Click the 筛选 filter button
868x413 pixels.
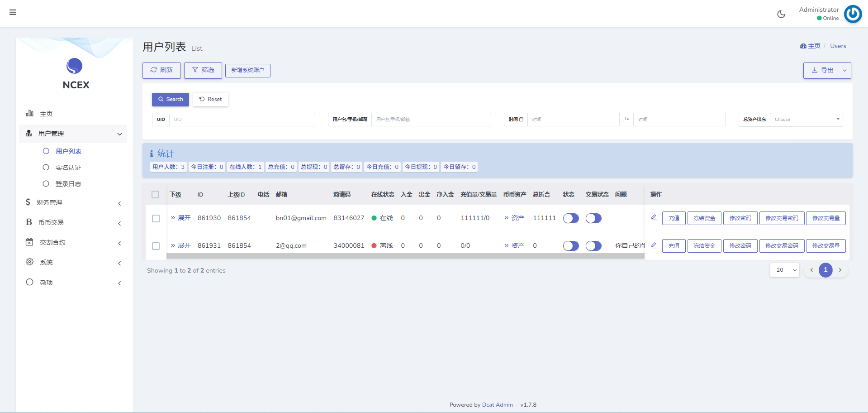point(203,70)
